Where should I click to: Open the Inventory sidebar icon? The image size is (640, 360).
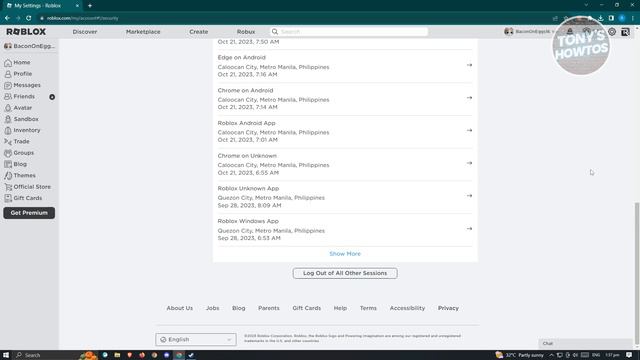pyautogui.click(x=8, y=130)
